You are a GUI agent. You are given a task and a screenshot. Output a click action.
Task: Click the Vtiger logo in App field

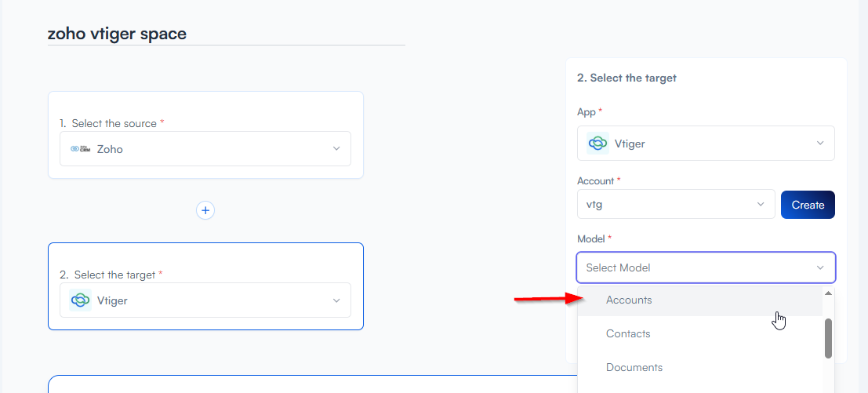point(598,144)
